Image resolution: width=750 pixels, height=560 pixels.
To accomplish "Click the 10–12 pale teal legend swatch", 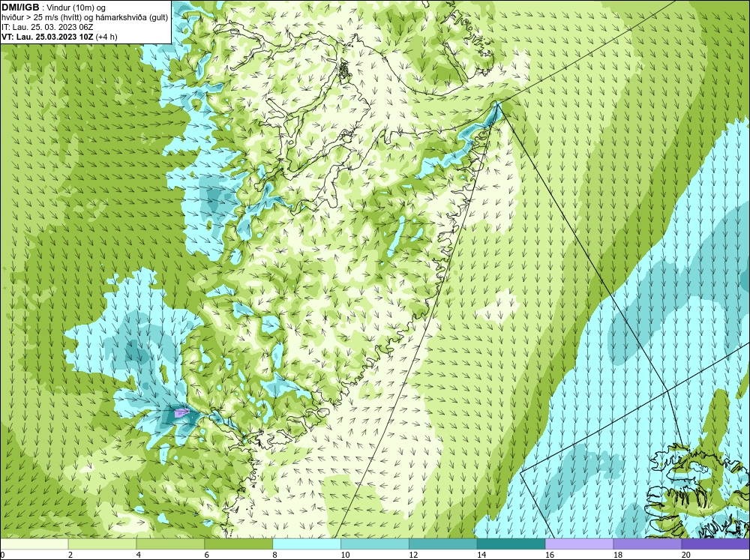I will coord(374,544).
